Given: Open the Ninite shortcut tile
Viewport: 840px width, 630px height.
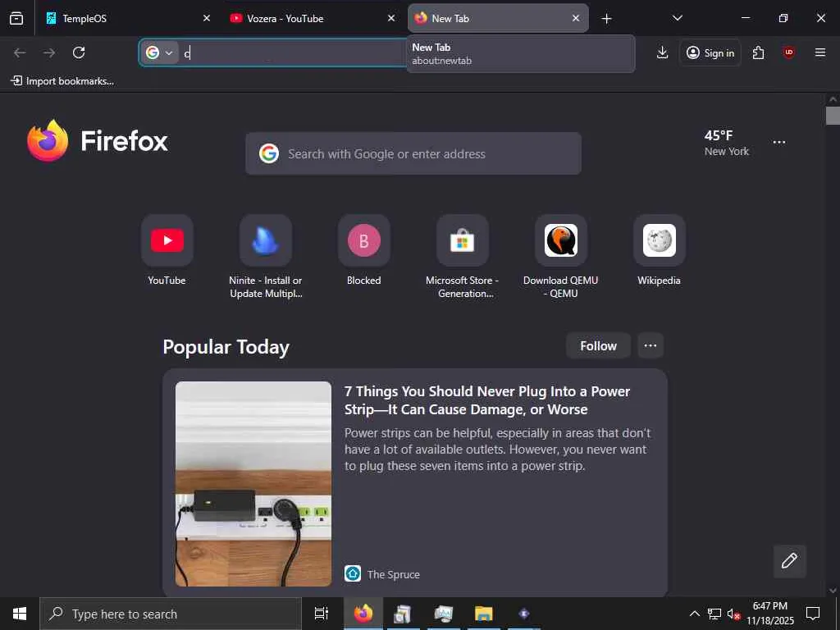Looking at the screenshot, I should tap(265, 258).
